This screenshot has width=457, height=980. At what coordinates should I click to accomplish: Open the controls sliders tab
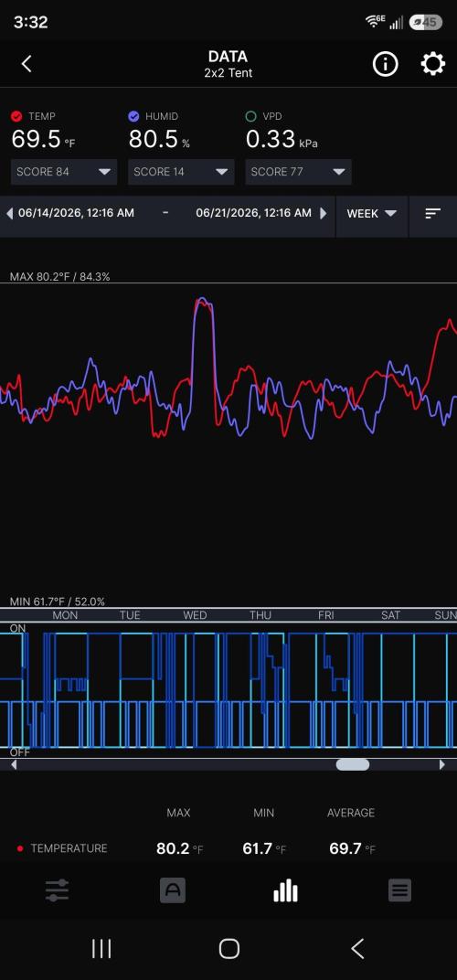57,890
